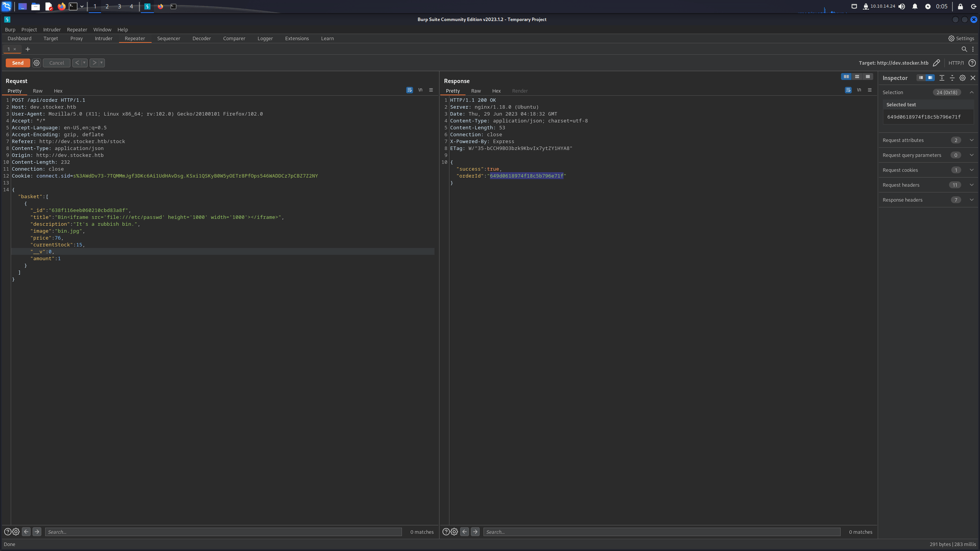Open Request pane hamburger menu
Viewport: 980px width, 551px height.
point(431,90)
